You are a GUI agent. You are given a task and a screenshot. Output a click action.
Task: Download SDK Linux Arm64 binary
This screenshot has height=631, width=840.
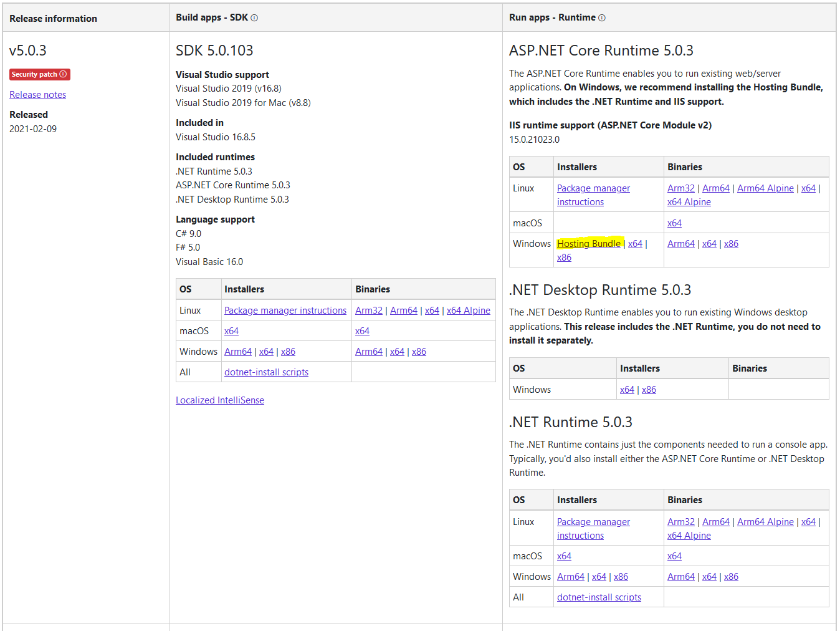coord(404,311)
